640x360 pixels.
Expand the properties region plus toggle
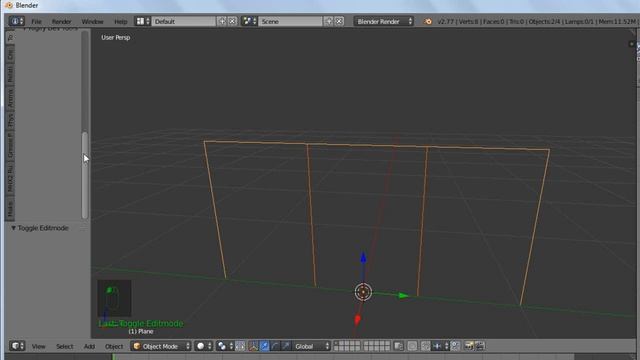point(631,44)
